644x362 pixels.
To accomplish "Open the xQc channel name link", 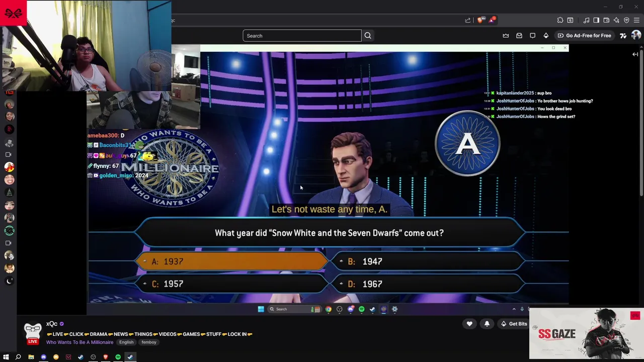I will coord(52,324).
